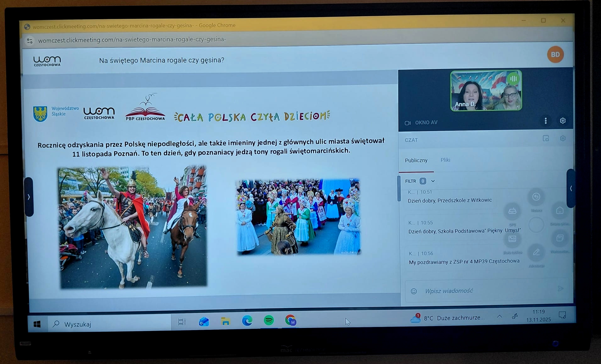The height and width of the screenshot is (364, 601).
Task: Pop out the chat panel
Action: 546,139
